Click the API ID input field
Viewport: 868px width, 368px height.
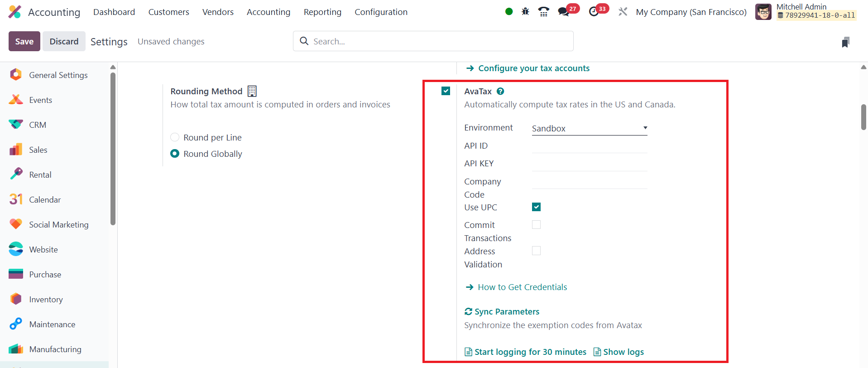pos(589,146)
